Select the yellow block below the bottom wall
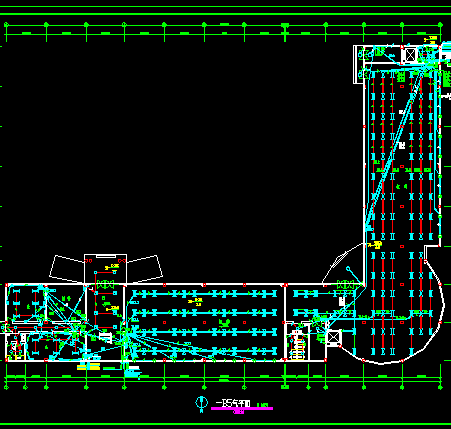The width and height of the screenshot is (451, 429). click(x=89, y=367)
